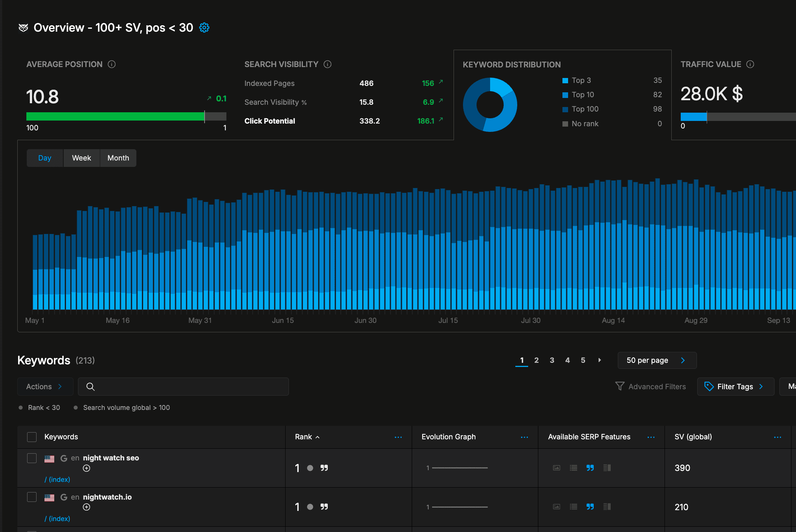Screen dimensions: 796x532
Task: Click Google engine icon on night watch seo row
Action: point(64,458)
